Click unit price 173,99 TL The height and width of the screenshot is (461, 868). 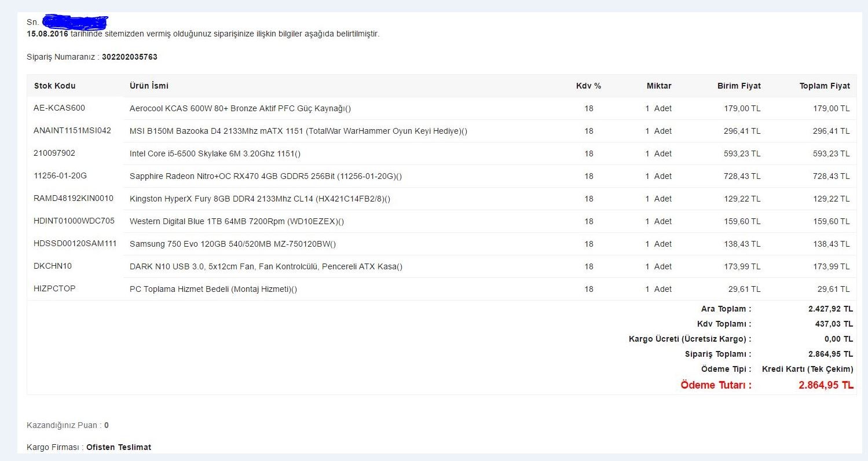click(742, 266)
